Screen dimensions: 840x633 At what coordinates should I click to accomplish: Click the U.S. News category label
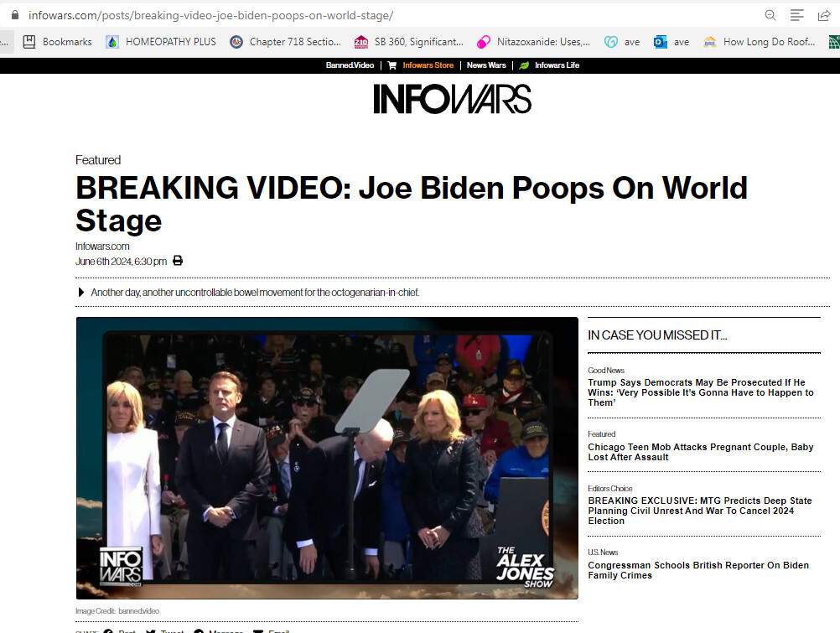click(x=603, y=552)
